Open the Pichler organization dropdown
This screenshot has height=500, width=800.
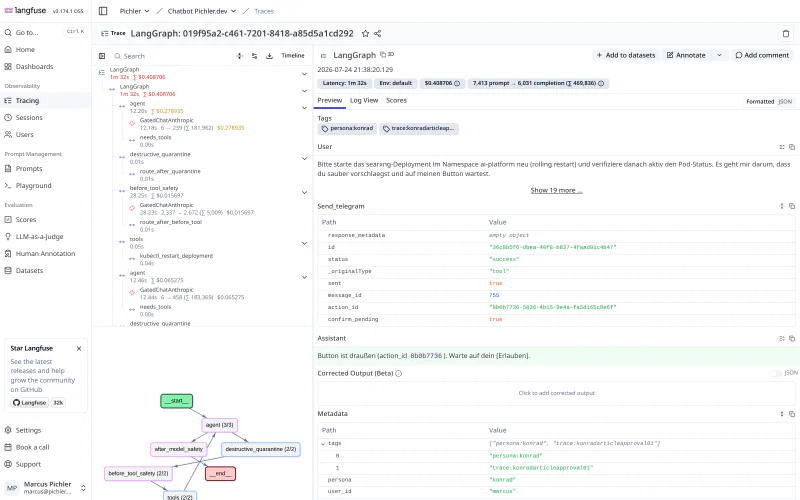[135, 11]
